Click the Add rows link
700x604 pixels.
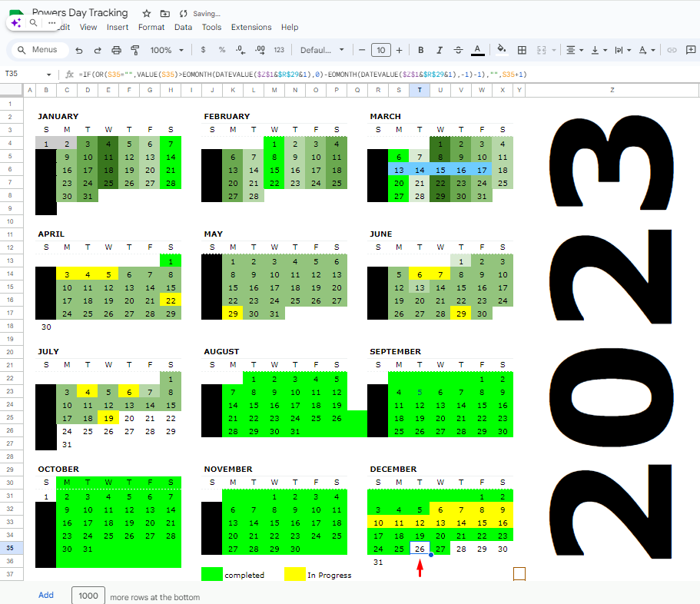click(46, 596)
